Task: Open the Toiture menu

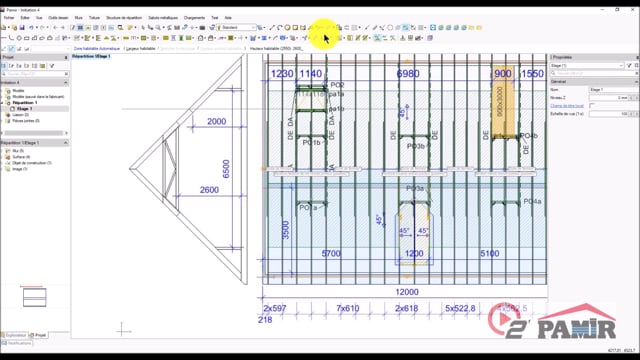Action: coord(94,18)
